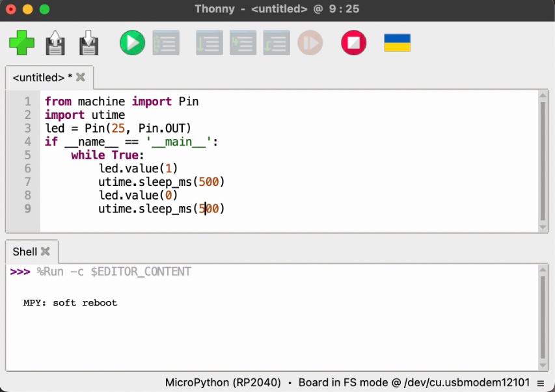Place cursor on 'led = Pin(25, Pin.OUT)'

point(118,128)
